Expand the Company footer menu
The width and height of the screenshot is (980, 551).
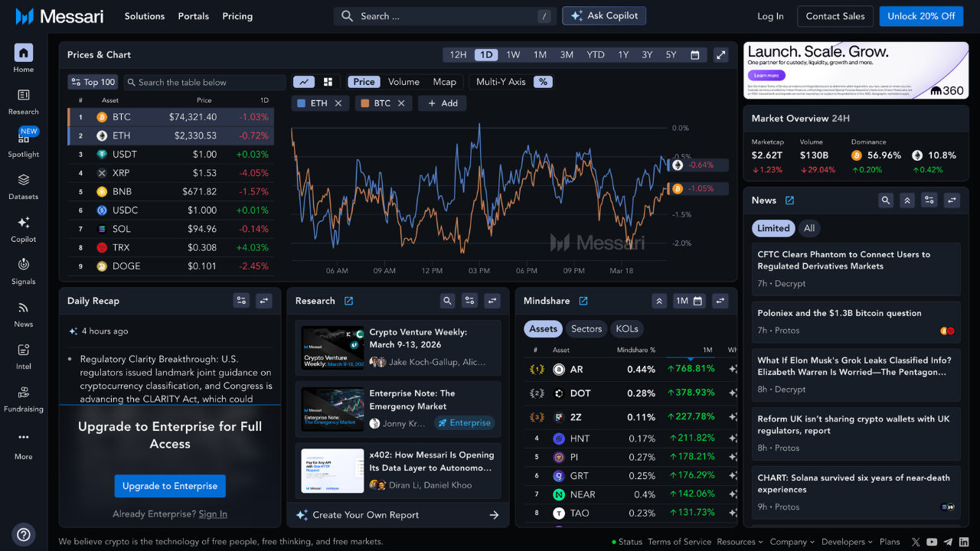click(x=792, y=542)
